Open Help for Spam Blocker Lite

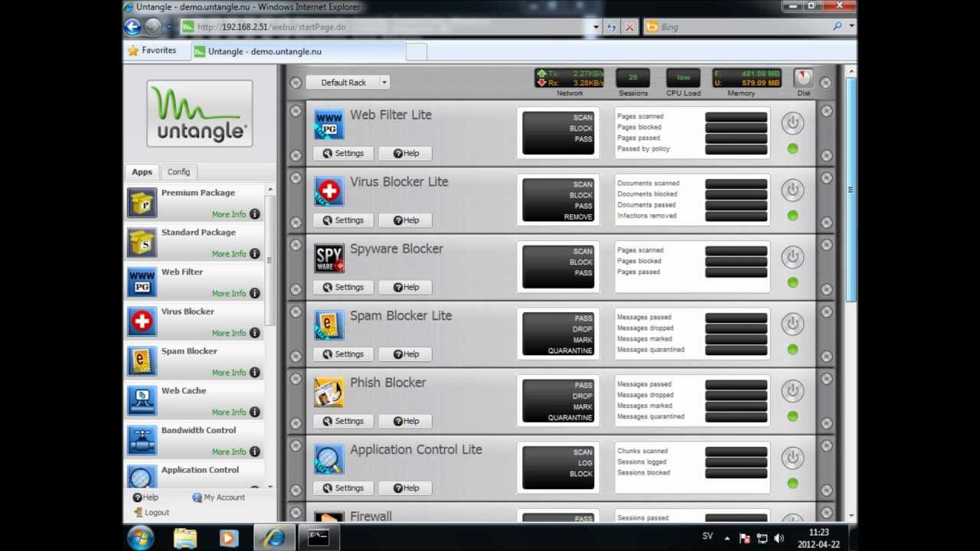click(x=406, y=354)
